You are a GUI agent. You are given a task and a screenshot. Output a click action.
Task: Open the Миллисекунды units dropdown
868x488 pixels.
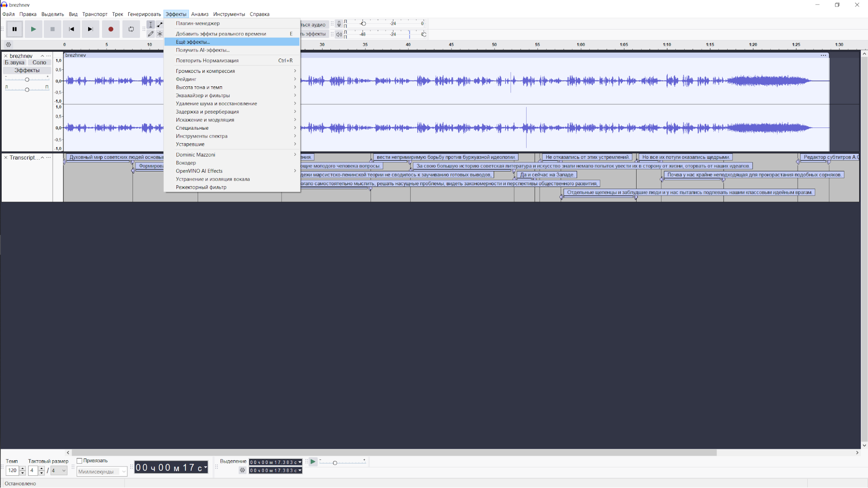(101, 471)
